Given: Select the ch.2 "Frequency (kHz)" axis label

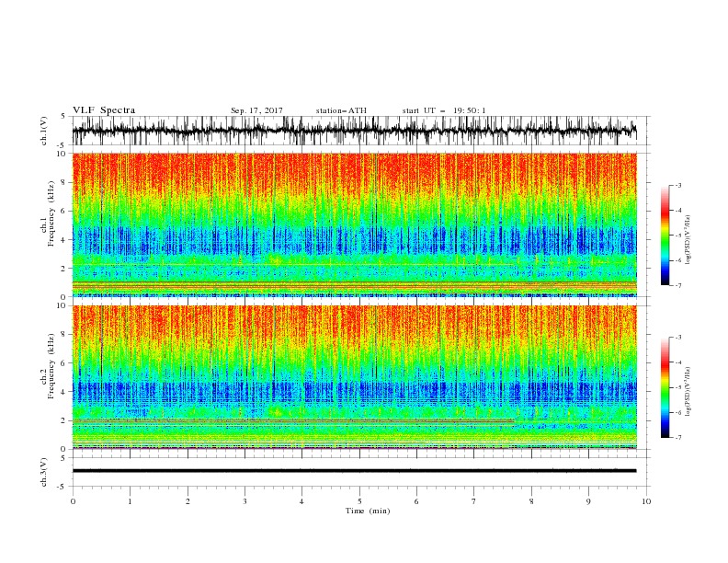Looking at the screenshot, I should click(49, 365).
